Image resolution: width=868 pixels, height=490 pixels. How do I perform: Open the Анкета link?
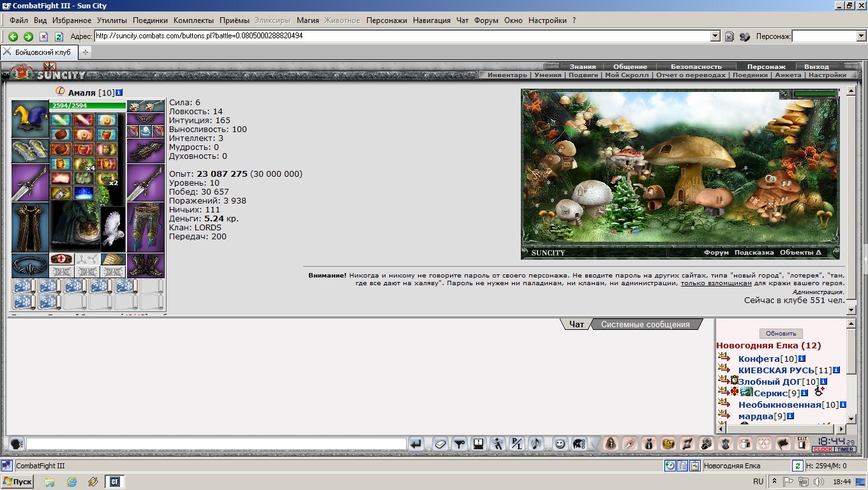click(788, 75)
